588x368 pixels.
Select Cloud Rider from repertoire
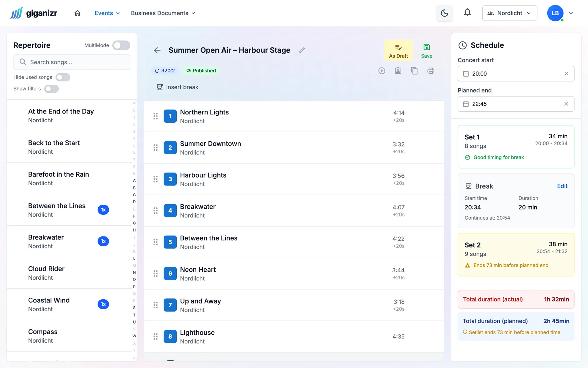[70, 273]
